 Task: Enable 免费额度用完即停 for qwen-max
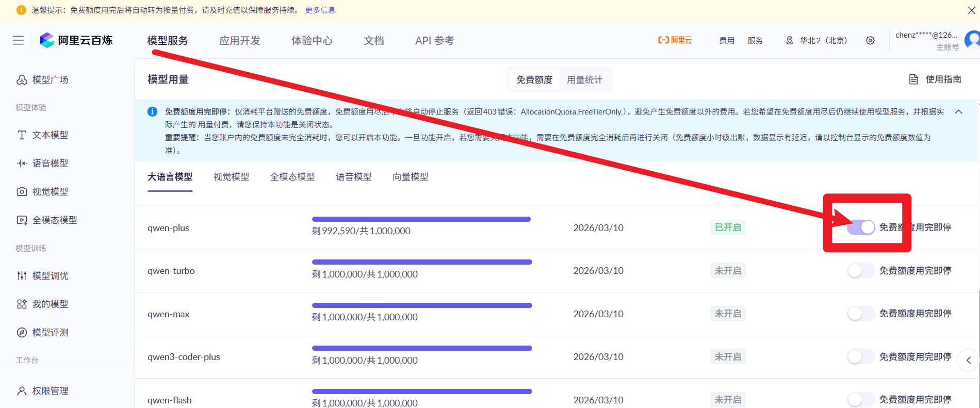tap(861, 313)
